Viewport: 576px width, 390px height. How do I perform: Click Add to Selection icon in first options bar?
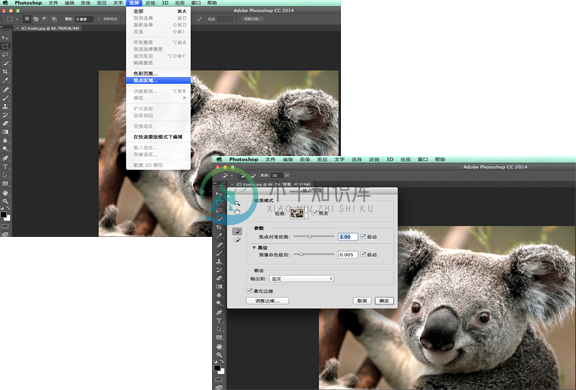(36, 19)
